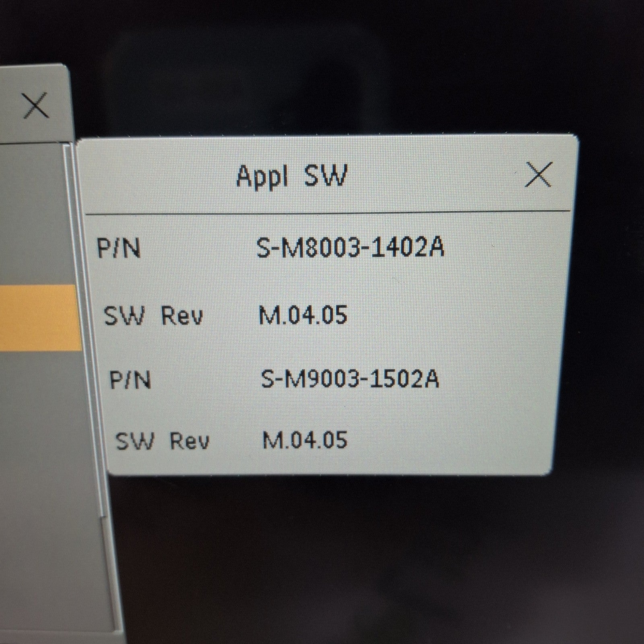Click the first SW Rev label
644x644 pixels.
tap(153, 315)
